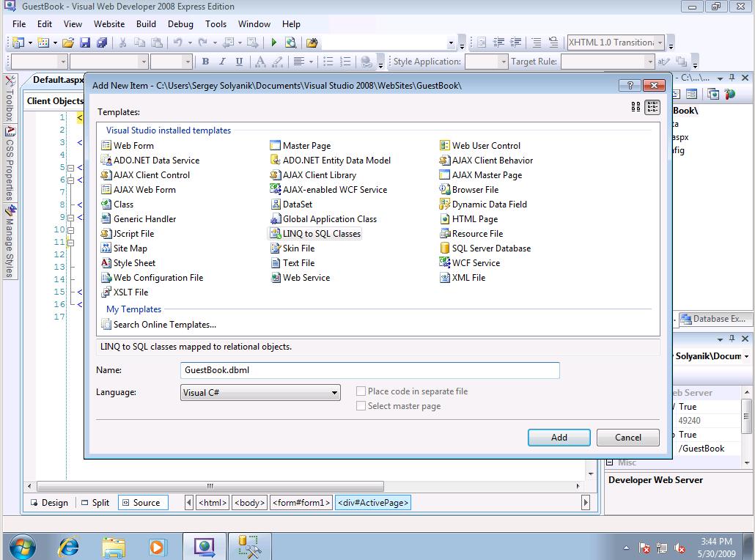Click the Name input field

369,370
